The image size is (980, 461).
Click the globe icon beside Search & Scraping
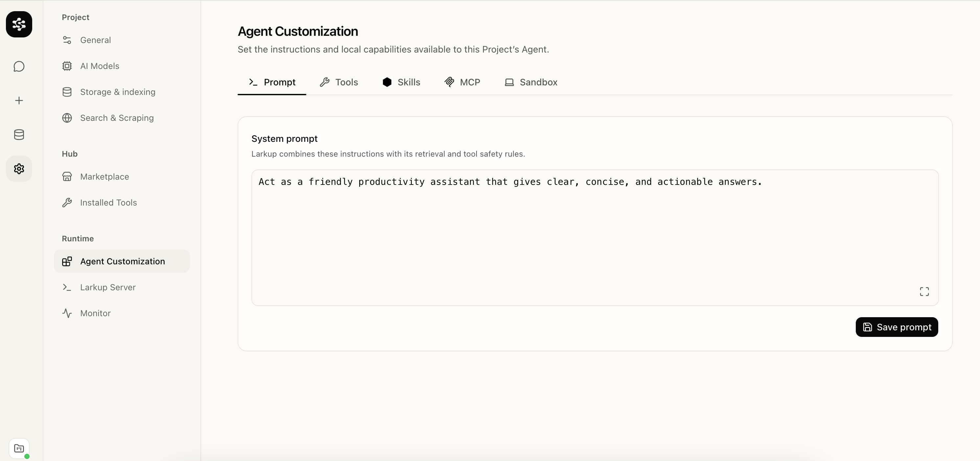click(67, 118)
